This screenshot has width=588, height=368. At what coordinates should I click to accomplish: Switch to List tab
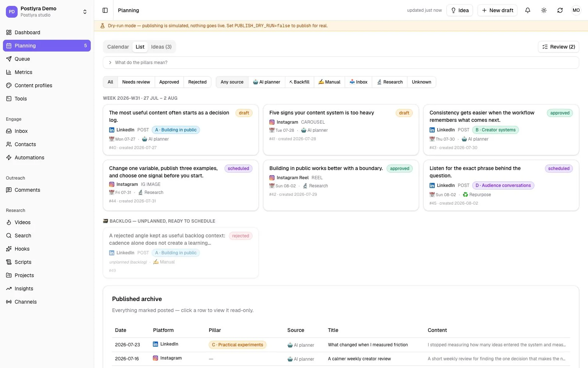click(x=140, y=47)
